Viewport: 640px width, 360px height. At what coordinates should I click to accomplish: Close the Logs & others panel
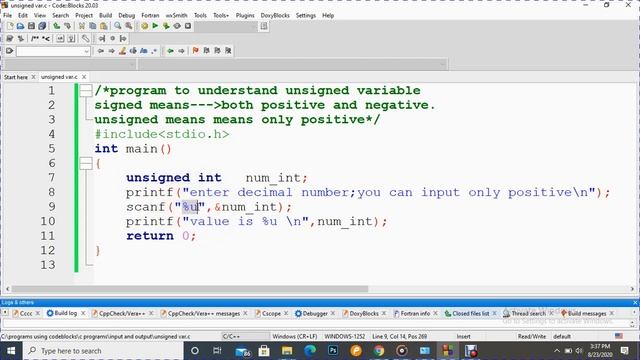tap(635, 302)
